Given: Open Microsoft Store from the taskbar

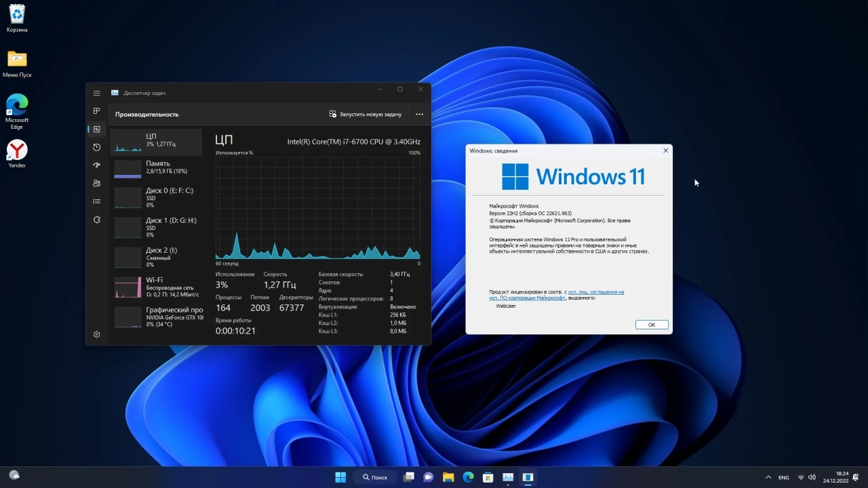Looking at the screenshot, I should (x=488, y=477).
